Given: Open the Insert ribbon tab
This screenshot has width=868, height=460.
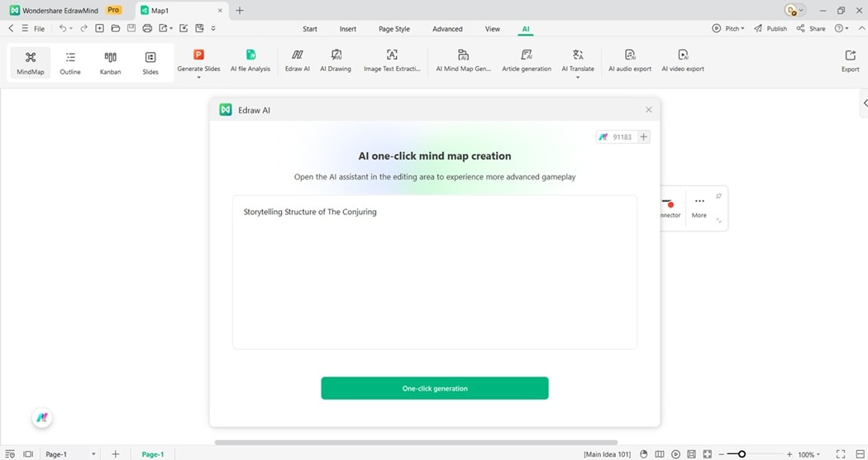Looking at the screenshot, I should 348,29.
